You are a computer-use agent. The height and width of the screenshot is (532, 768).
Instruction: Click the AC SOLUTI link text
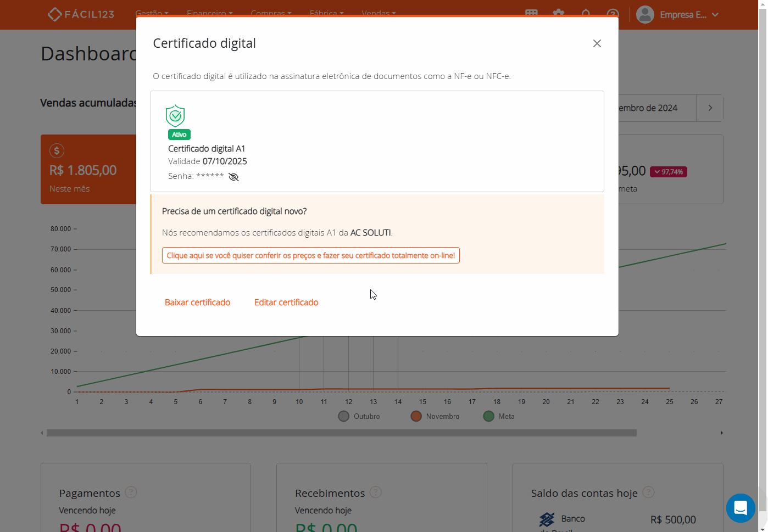coord(371,233)
